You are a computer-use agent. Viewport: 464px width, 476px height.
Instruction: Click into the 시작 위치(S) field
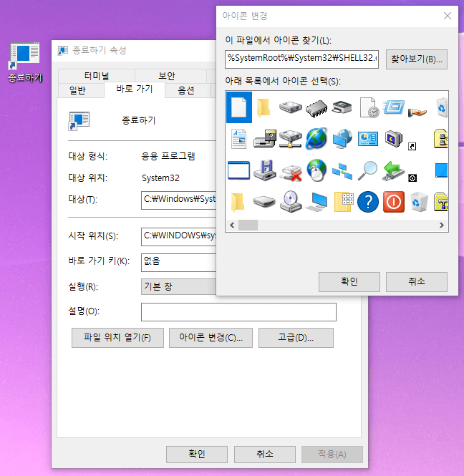tap(178, 237)
